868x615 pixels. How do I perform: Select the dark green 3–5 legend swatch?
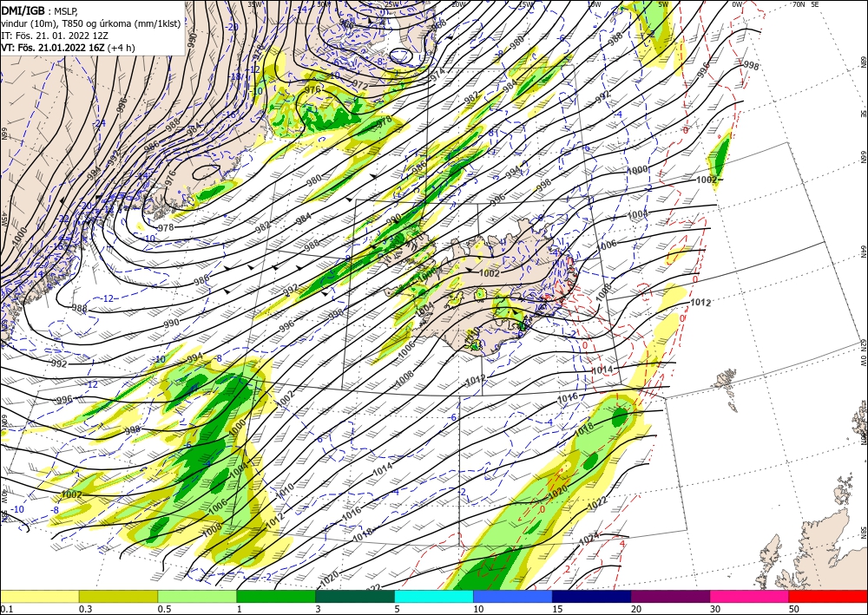click(355, 596)
